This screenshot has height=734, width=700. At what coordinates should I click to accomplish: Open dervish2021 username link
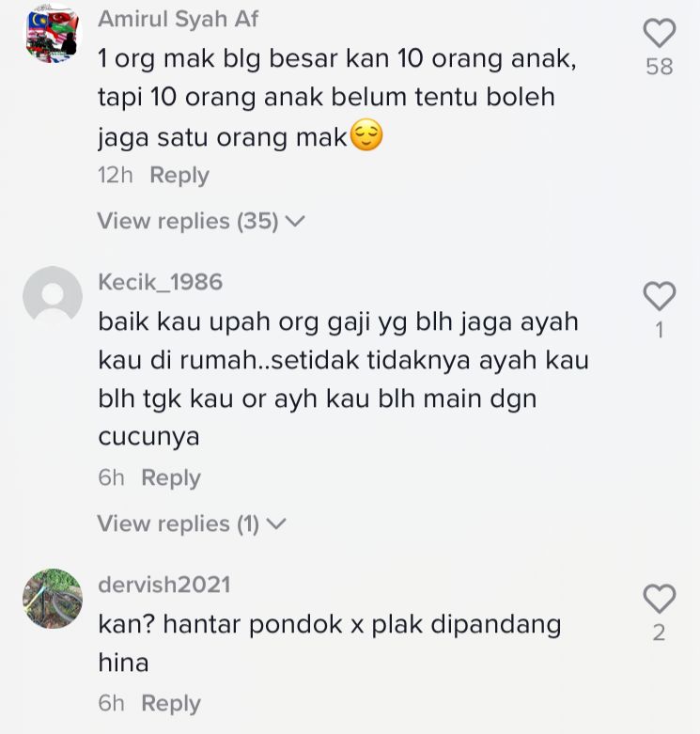[164, 585]
